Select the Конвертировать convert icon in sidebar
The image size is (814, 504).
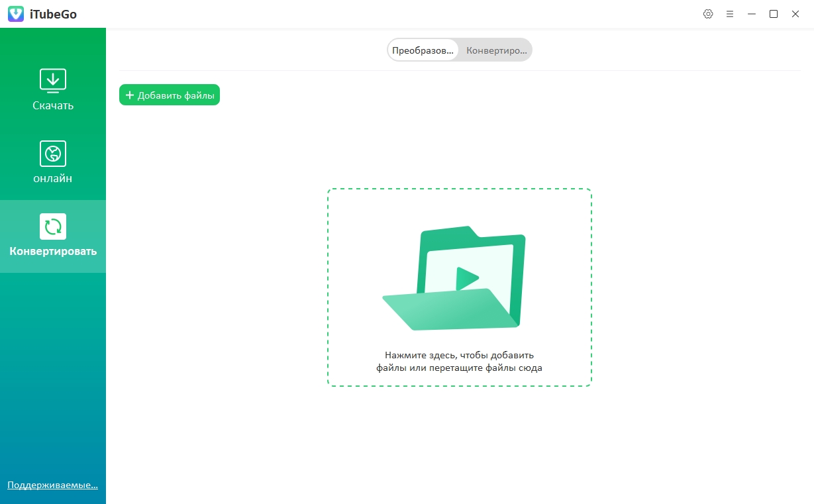[x=53, y=227]
